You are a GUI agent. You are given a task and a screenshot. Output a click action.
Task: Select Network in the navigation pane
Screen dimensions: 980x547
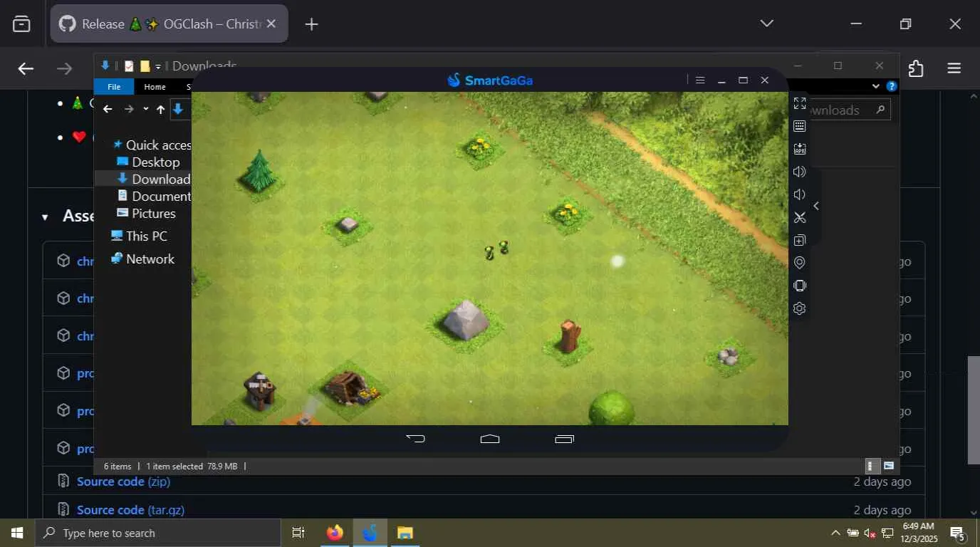click(142, 259)
